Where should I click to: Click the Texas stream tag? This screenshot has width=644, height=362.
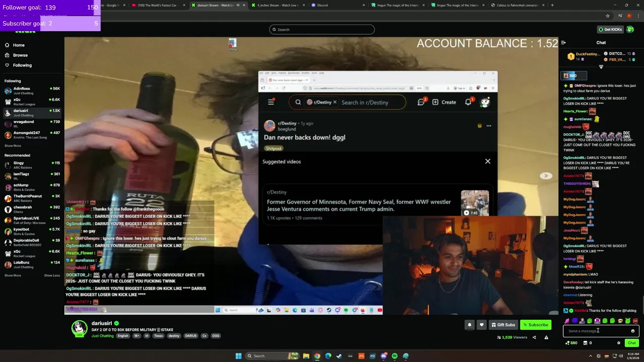coord(158,336)
